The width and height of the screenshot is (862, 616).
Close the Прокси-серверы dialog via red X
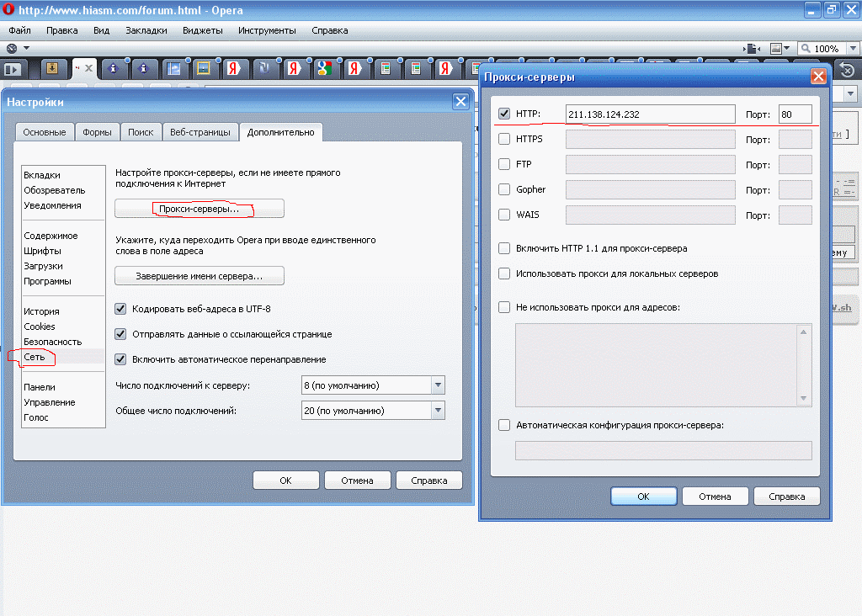click(x=817, y=77)
